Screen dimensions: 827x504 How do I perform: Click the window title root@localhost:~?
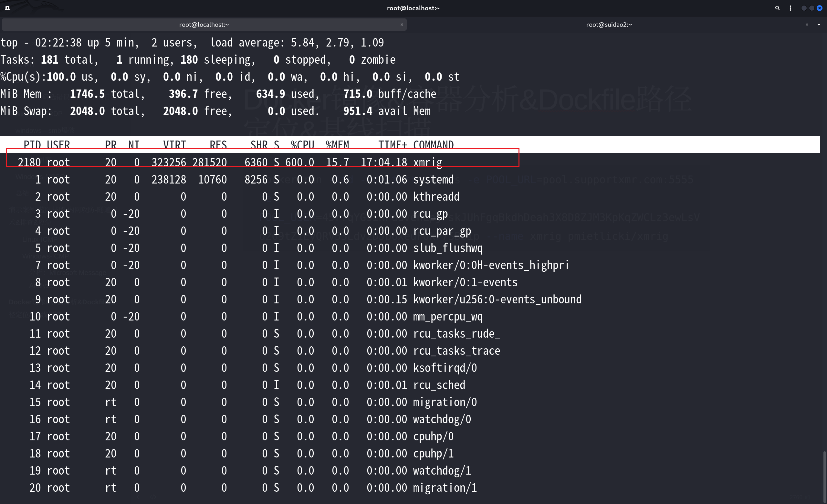tap(413, 8)
